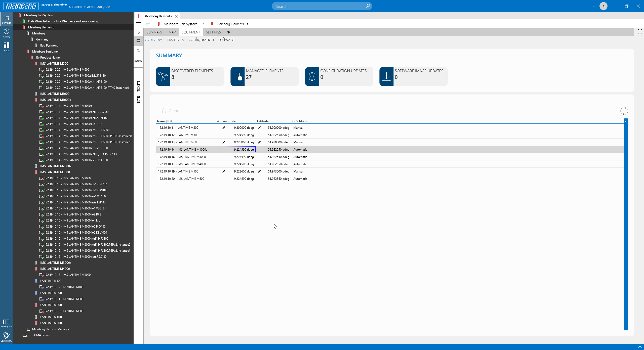Open breadcrumb arrow after Meinberg Elements
Image resolution: width=644 pixels, height=350 pixels.
point(248,24)
